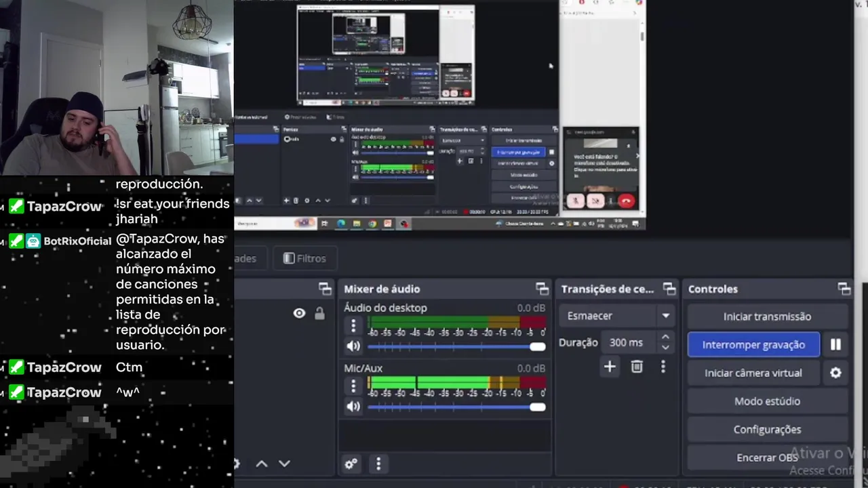This screenshot has height=488, width=868.
Task: Undock the Controles panel
Action: tap(844, 289)
